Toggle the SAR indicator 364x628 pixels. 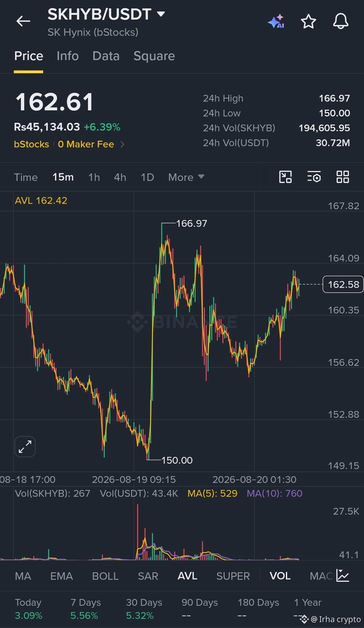(x=148, y=576)
